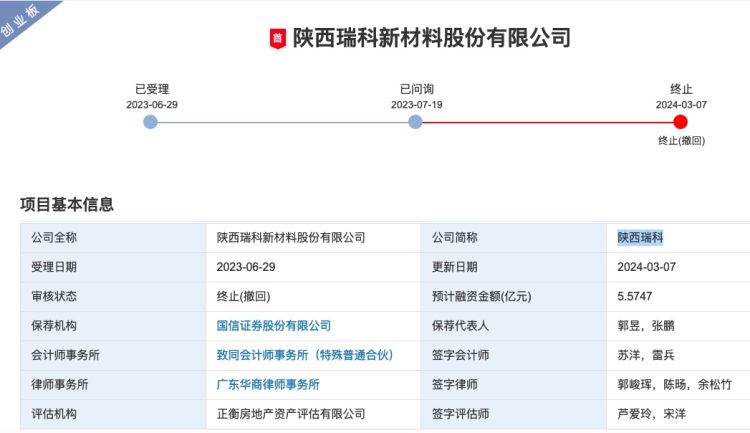The image size is (750, 433).
Task: Click the 审核状态 value 终止(撤回) in table
Action: pyautogui.click(x=243, y=297)
